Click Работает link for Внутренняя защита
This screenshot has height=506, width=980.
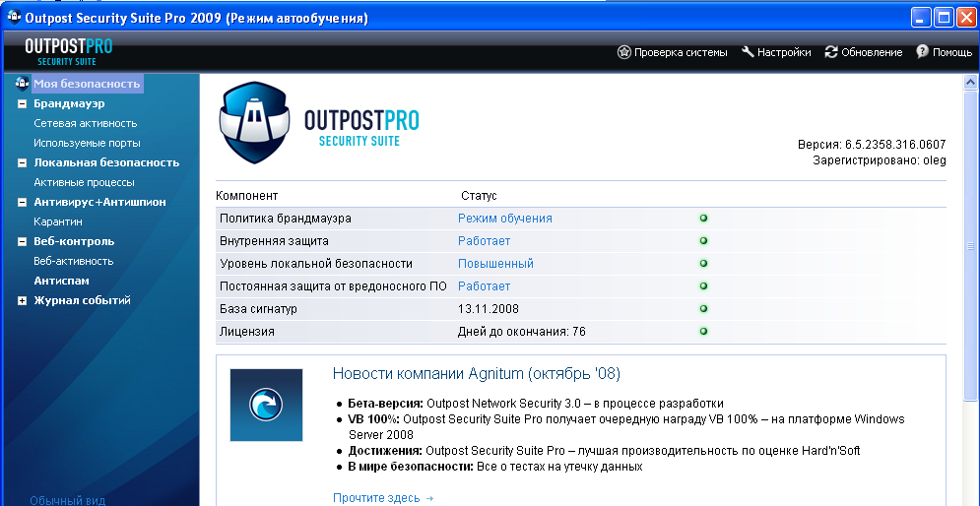(485, 241)
